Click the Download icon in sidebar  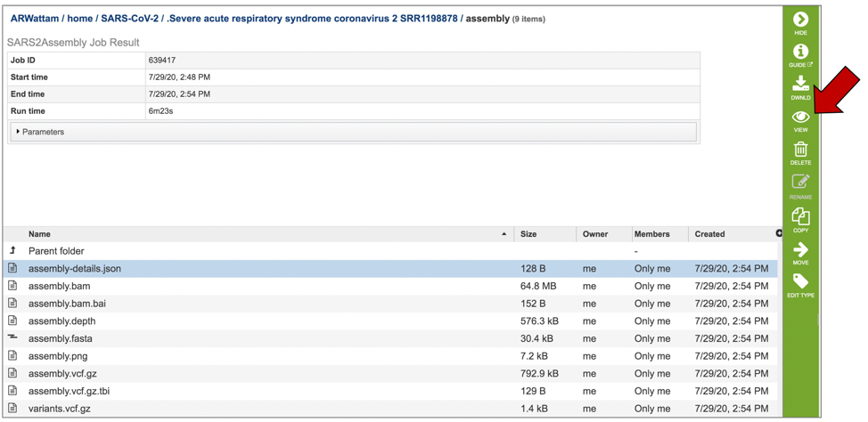[800, 85]
